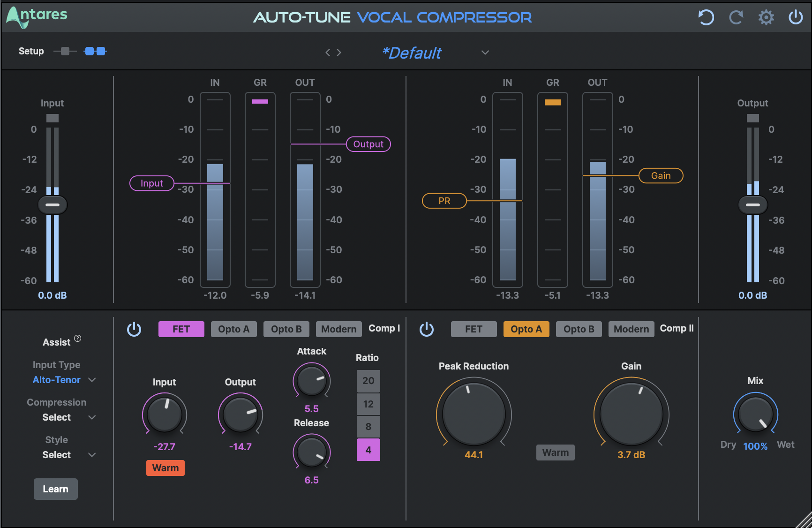Viewport: 812px width, 528px height.
Task: Click the Learn button
Action: click(x=55, y=489)
